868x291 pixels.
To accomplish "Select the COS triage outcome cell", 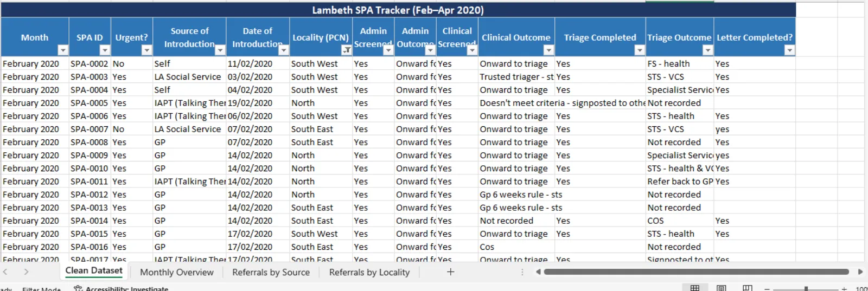I will [680, 221].
